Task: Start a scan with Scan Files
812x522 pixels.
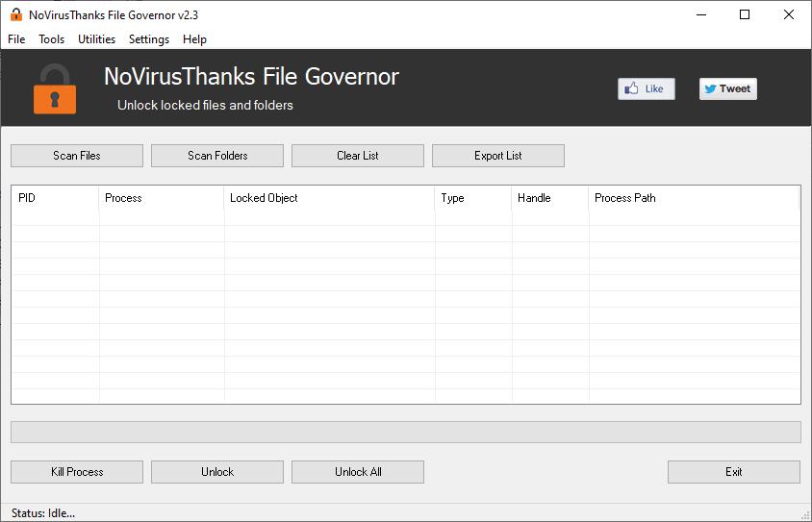Action: (x=77, y=156)
